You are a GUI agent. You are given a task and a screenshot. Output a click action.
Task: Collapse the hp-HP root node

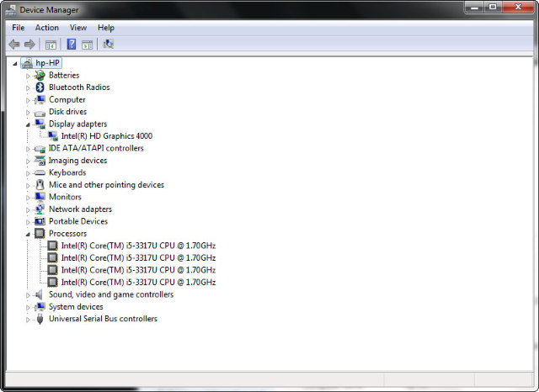[x=15, y=63]
